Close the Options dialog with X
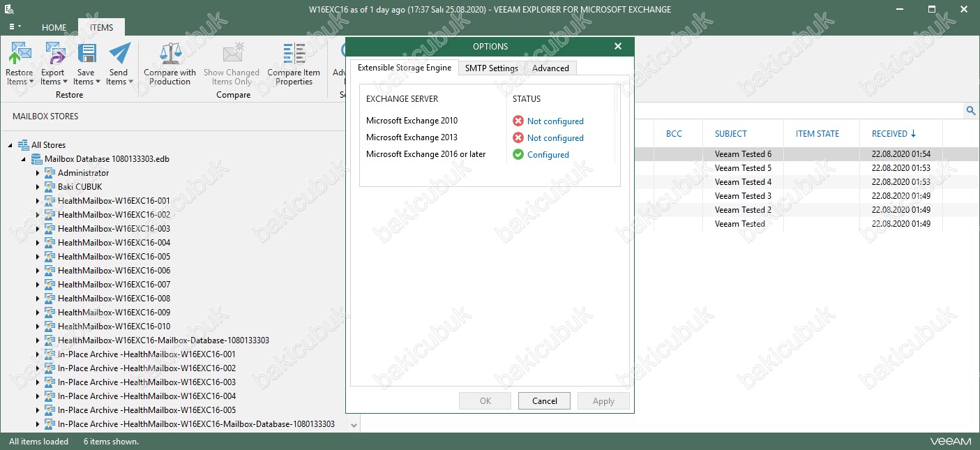The image size is (980, 450). click(x=618, y=46)
